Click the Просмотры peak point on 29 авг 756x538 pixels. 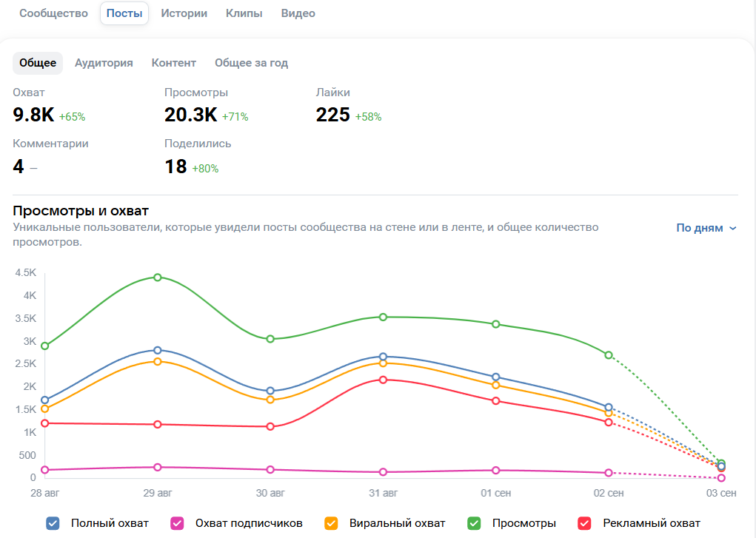tap(158, 278)
